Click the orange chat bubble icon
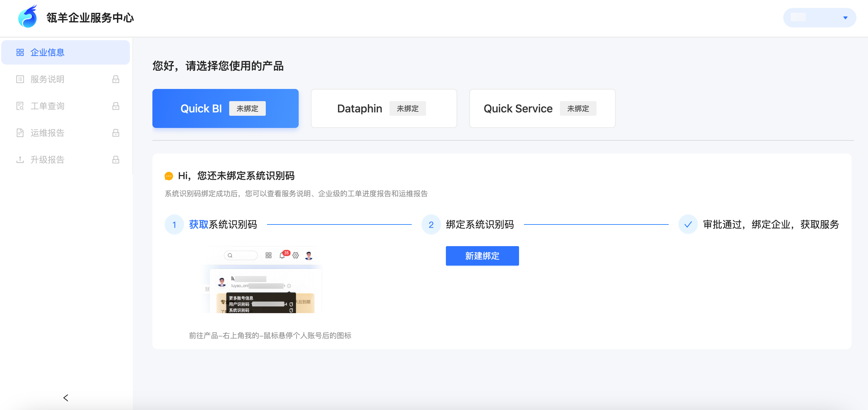The width and height of the screenshot is (868, 410). click(x=169, y=176)
